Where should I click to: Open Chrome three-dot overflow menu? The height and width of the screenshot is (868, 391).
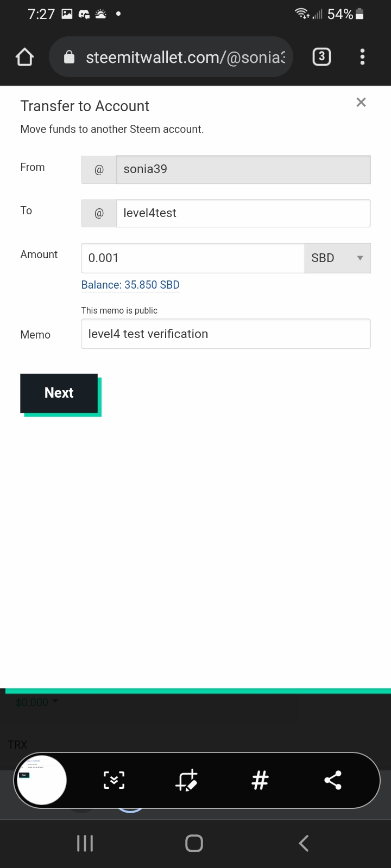(x=362, y=56)
